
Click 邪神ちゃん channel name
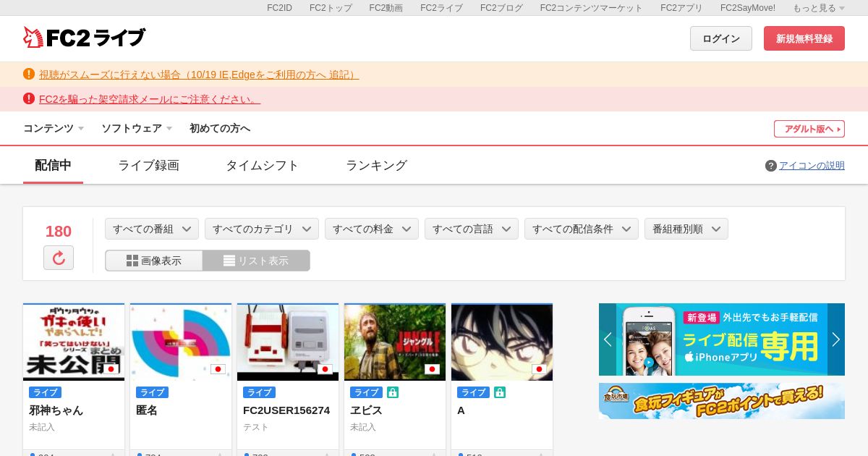[56, 410]
